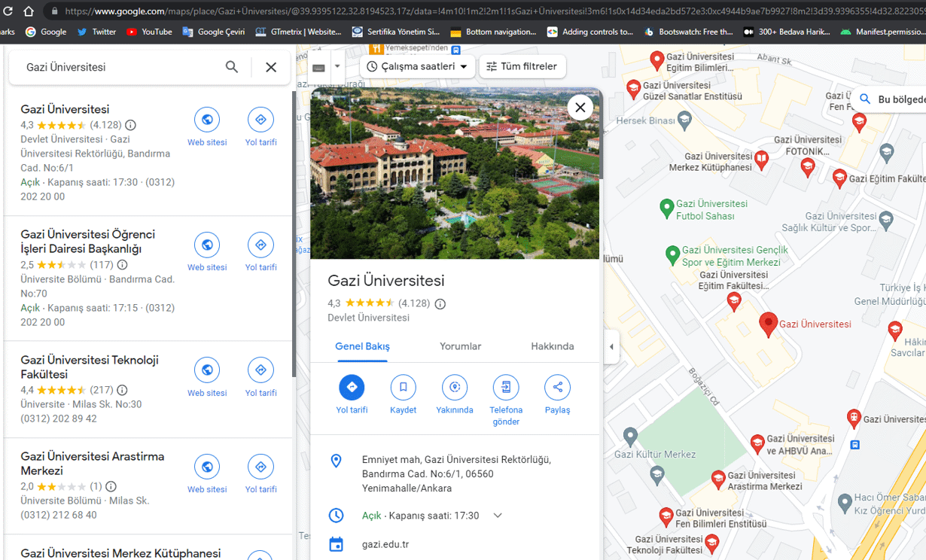
Task: Click inside the Gazi Üniversitesi search field
Action: (x=120, y=67)
